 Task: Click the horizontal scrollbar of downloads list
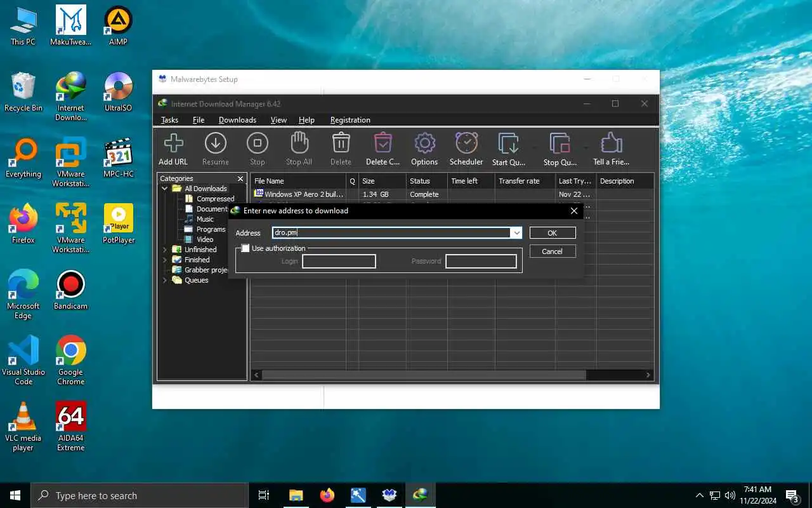(x=424, y=375)
